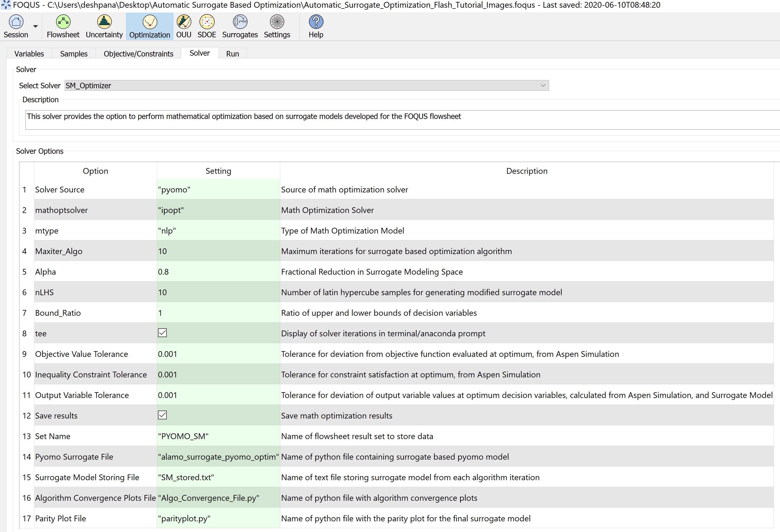Edit the Maxiter_Algo setting value

pos(218,251)
